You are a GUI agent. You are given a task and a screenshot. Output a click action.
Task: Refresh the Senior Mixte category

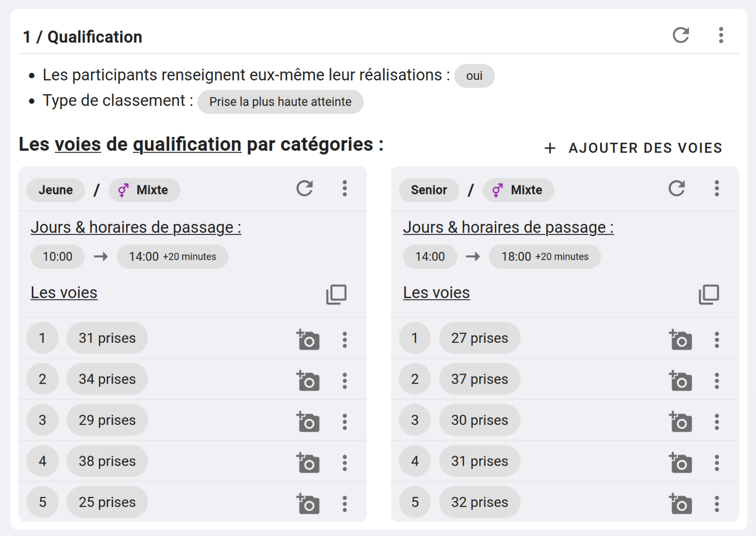tap(677, 189)
